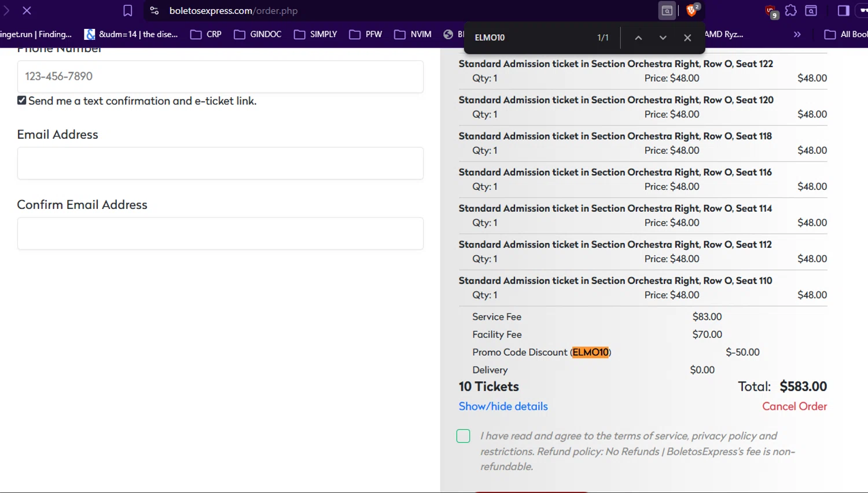
Task: Click the Service Fee label
Action: [x=496, y=317]
